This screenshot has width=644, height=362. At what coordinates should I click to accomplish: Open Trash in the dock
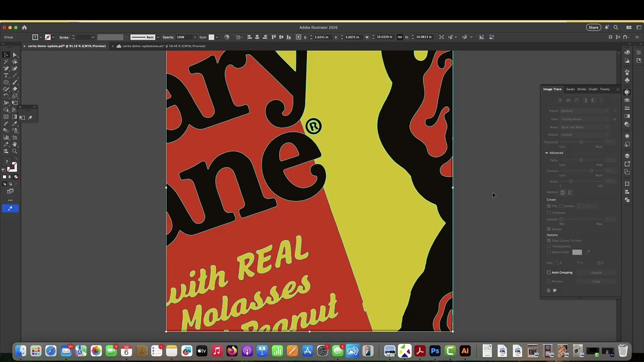[x=623, y=351]
